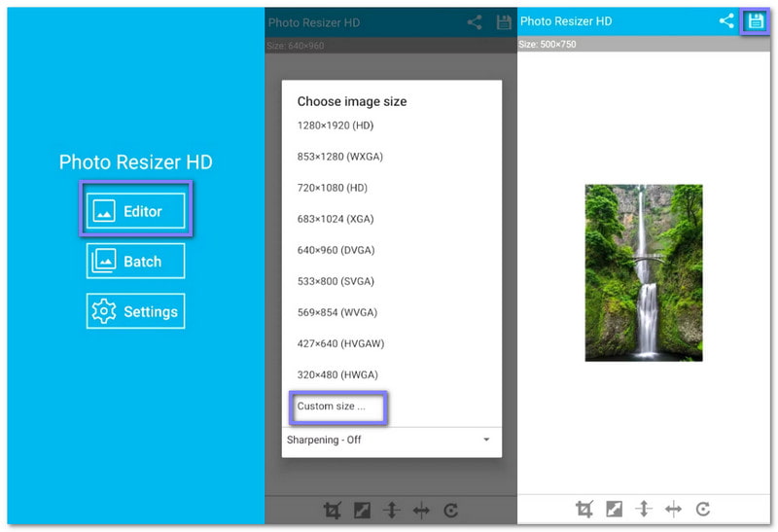Select resize tool in the dimmed middle screen
This screenshot has height=532, width=778.
(x=362, y=511)
